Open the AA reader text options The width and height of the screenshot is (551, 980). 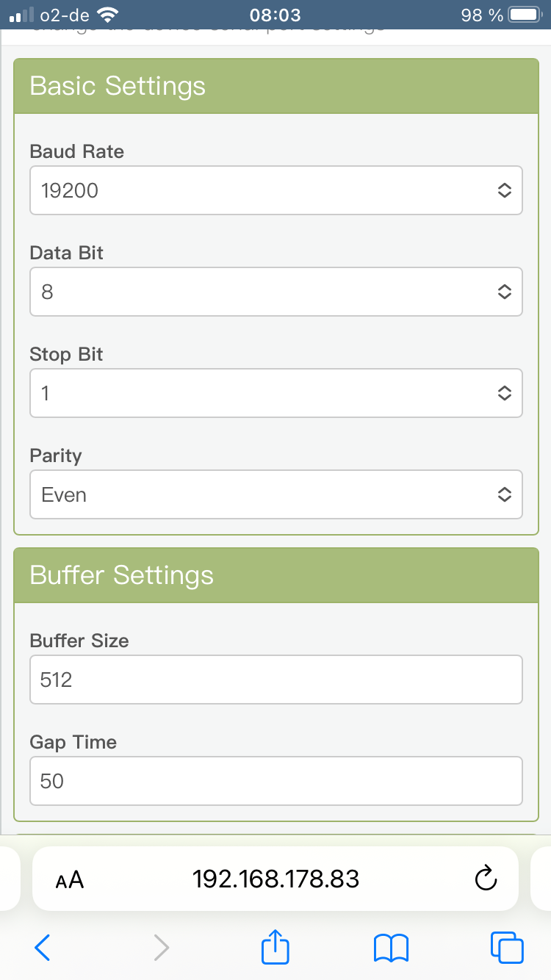(70, 879)
